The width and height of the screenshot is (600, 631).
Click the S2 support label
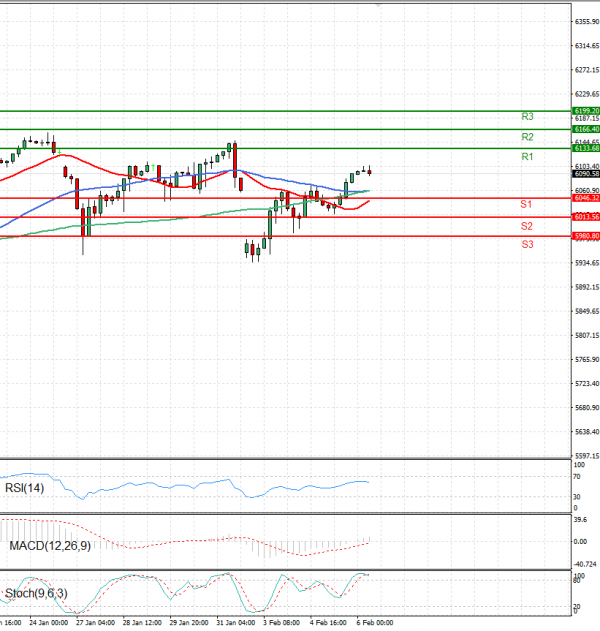click(x=526, y=226)
